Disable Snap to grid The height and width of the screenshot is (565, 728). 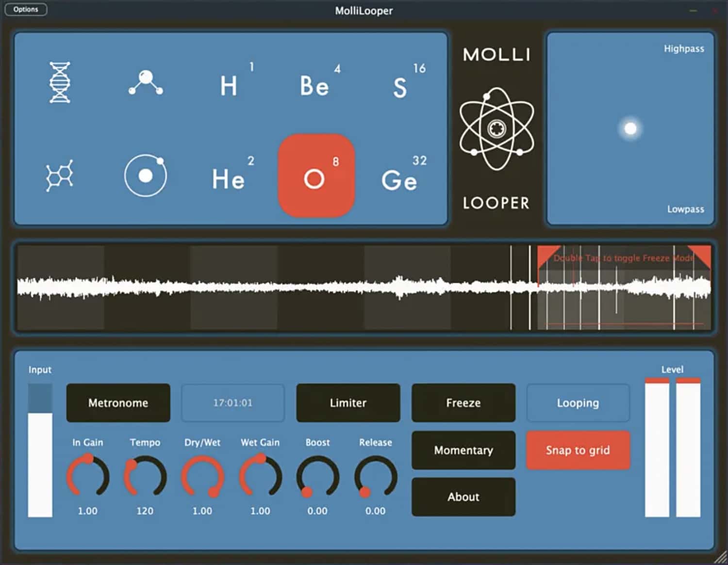pos(578,450)
